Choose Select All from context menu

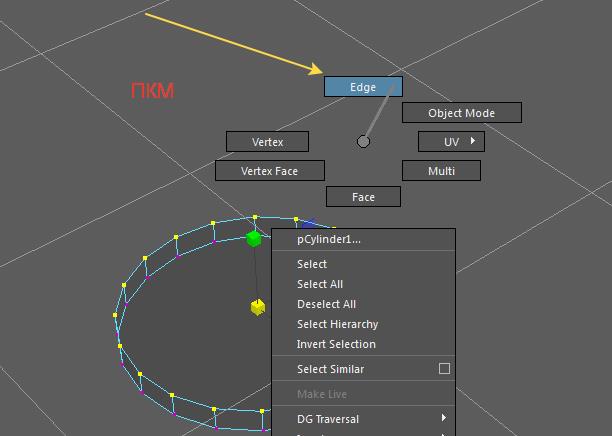320,284
